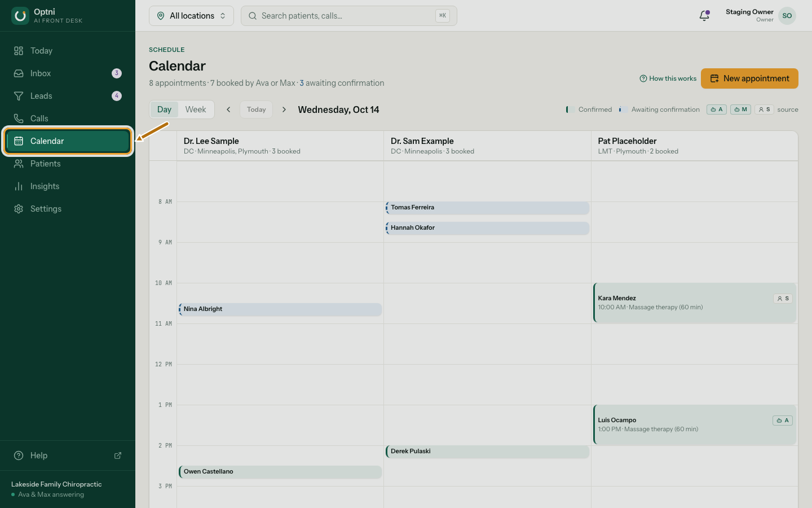Click the SO user avatar
The height and width of the screenshot is (508, 812).
coord(787,16)
